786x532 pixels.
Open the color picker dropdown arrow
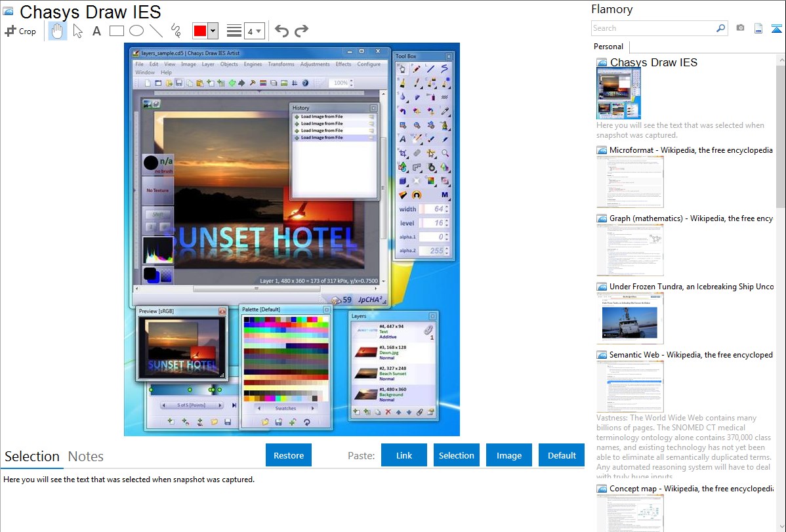[213, 31]
